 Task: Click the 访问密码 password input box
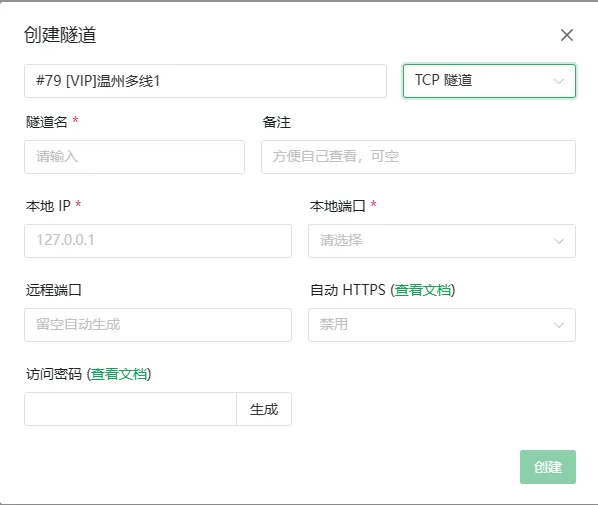pyautogui.click(x=130, y=409)
